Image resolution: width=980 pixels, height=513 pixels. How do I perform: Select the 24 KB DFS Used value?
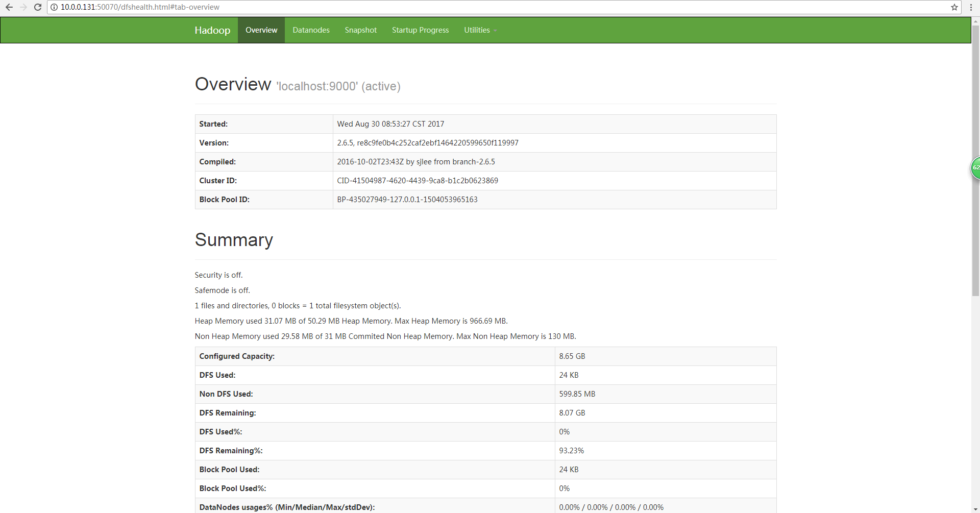click(569, 375)
